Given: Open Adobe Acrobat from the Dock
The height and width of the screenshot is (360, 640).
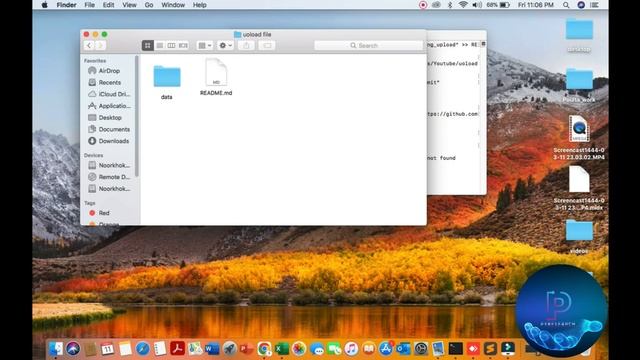Looking at the screenshot, I should 178,349.
